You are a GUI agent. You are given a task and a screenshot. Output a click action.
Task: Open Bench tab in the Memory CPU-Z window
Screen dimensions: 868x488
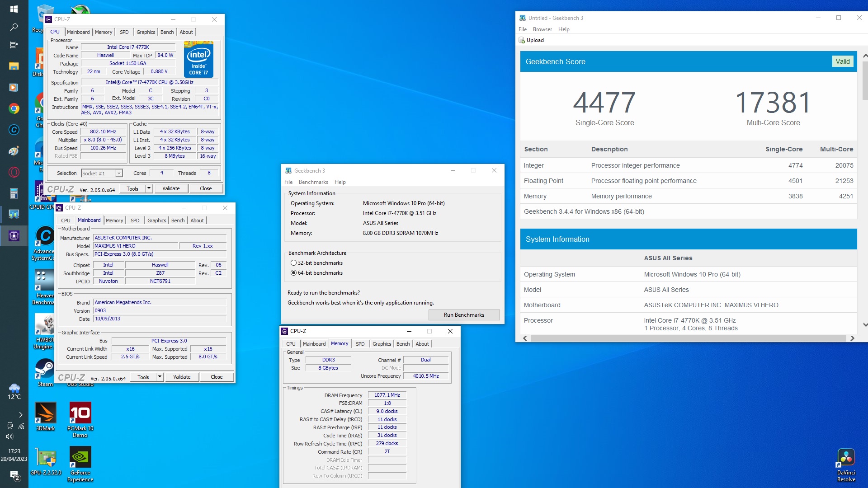(x=403, y=344)
